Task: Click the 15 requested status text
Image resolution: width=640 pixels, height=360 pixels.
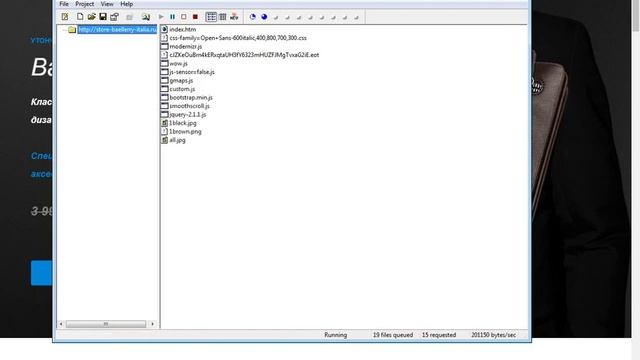Action: click(439, 335)
